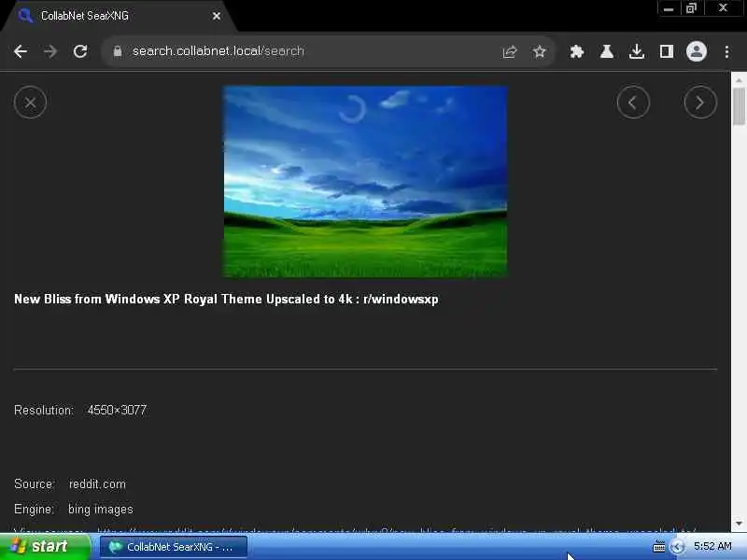Click the page scrollbar thumb
This screenshot has height=560, width=747.
point(739,106)
